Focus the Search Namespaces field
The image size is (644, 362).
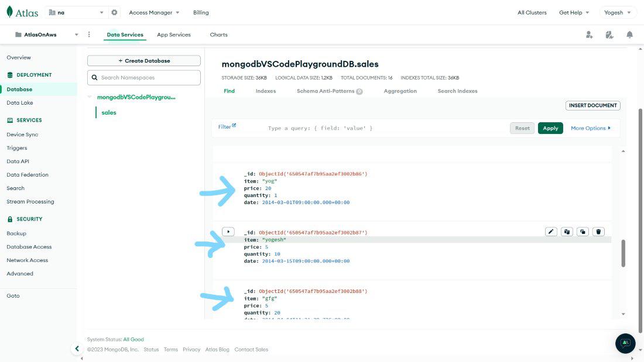coord(144,78)
